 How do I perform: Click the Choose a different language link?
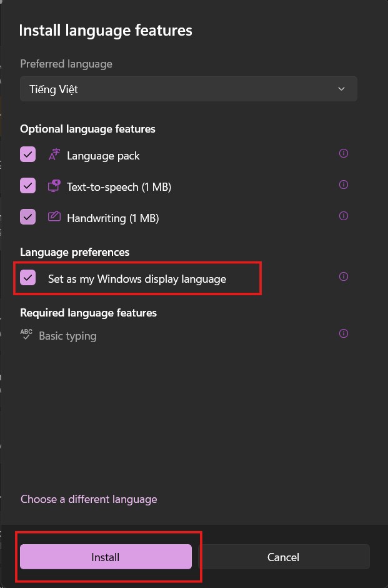coord(89,500)
